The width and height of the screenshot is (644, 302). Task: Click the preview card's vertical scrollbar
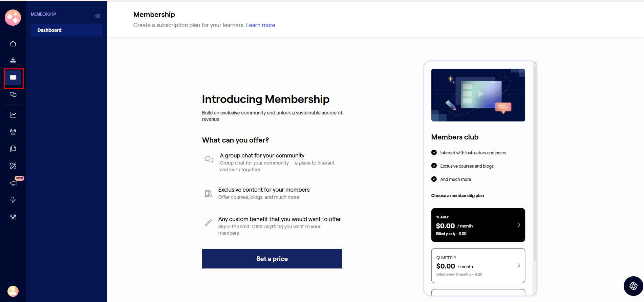click(535, 163)
